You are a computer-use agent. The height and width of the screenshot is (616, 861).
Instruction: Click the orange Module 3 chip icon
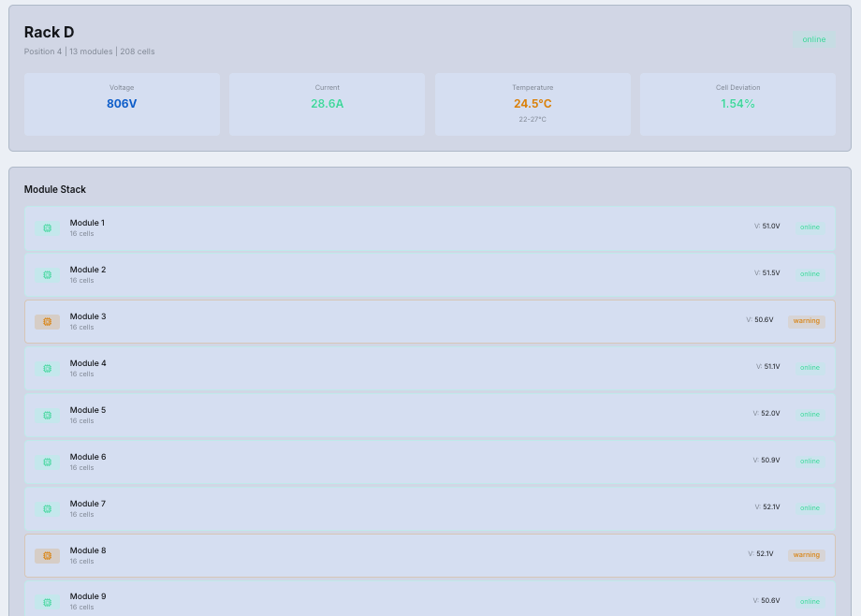(x=47, y=321)
